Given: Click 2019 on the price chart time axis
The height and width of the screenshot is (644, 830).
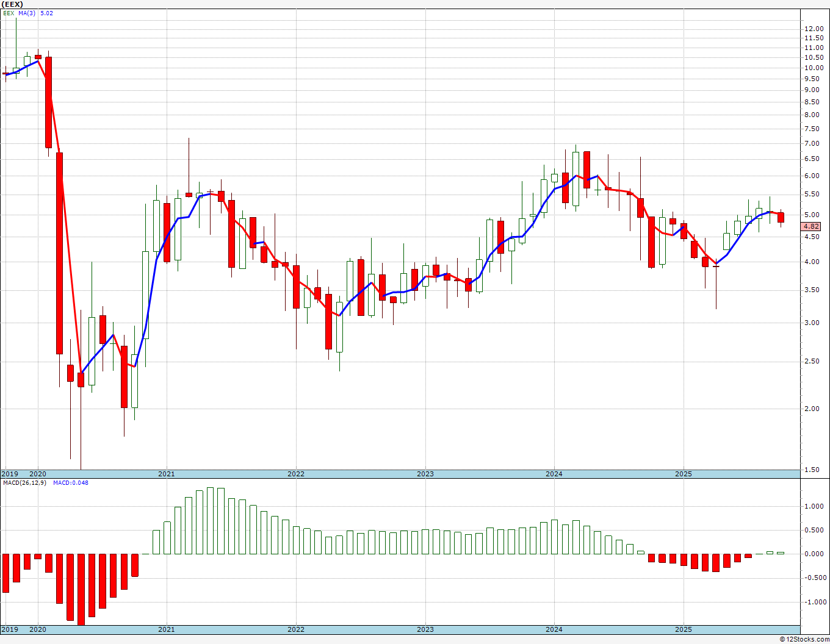Looking at the screenshot, I should tap(9, 474).
